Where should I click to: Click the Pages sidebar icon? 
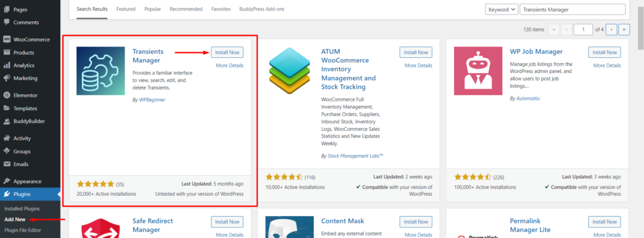pos(6,9)
